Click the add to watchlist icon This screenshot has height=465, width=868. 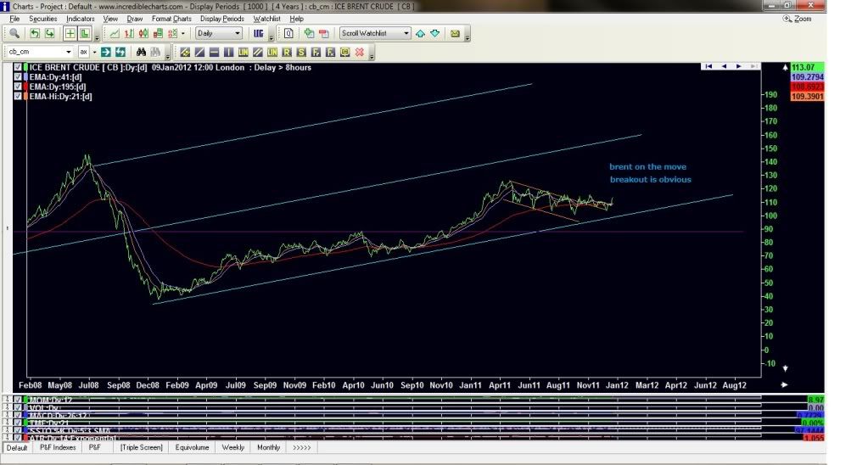[x=309, y=33]
